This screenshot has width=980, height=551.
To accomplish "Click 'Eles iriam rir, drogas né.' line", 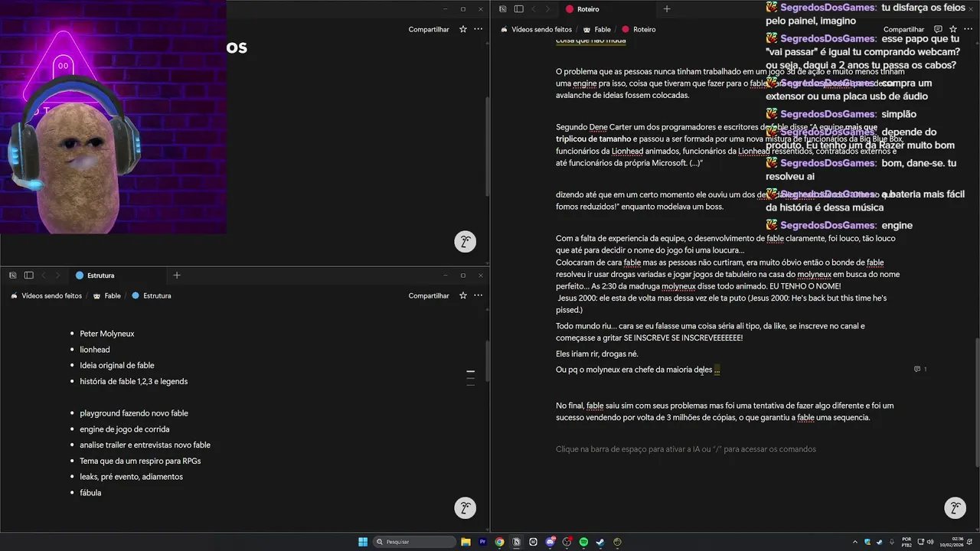I will [x=597, y=354].
